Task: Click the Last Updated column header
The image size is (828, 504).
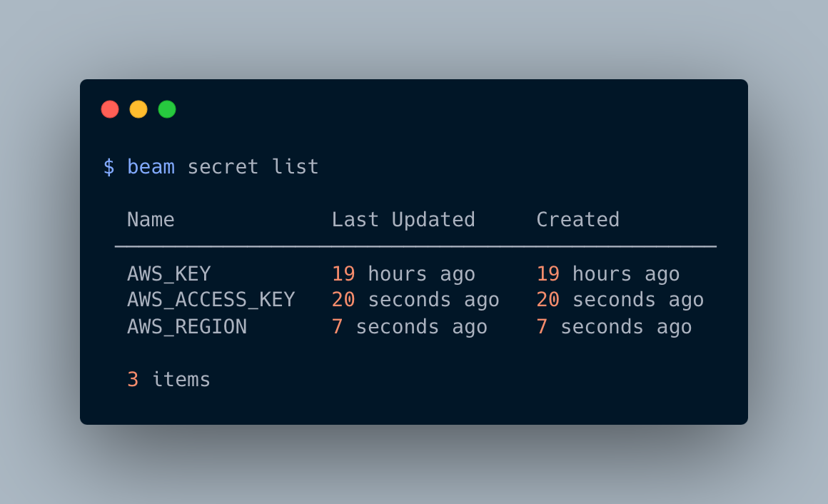Action: [x=403, y=220]
